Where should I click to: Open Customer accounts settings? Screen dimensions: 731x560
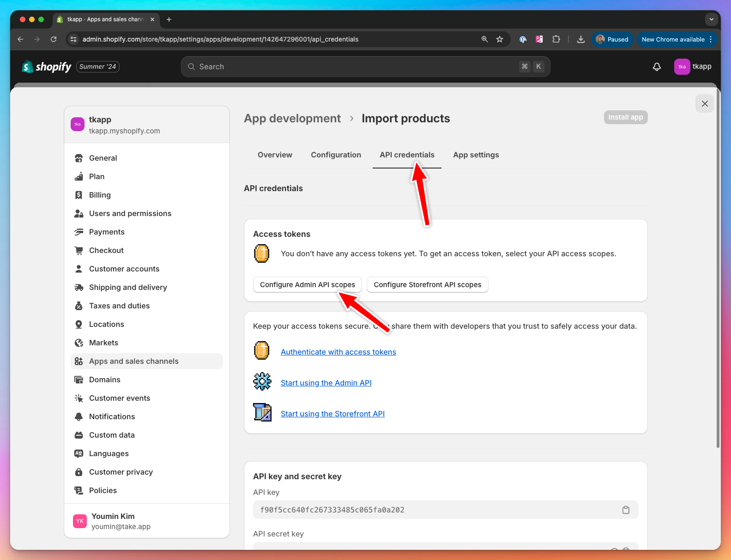[147, 269]
